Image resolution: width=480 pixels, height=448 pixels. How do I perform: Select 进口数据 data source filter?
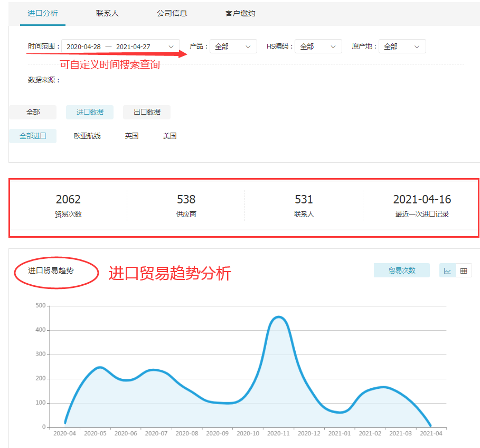pyautogui.click(x=90, y=112)
